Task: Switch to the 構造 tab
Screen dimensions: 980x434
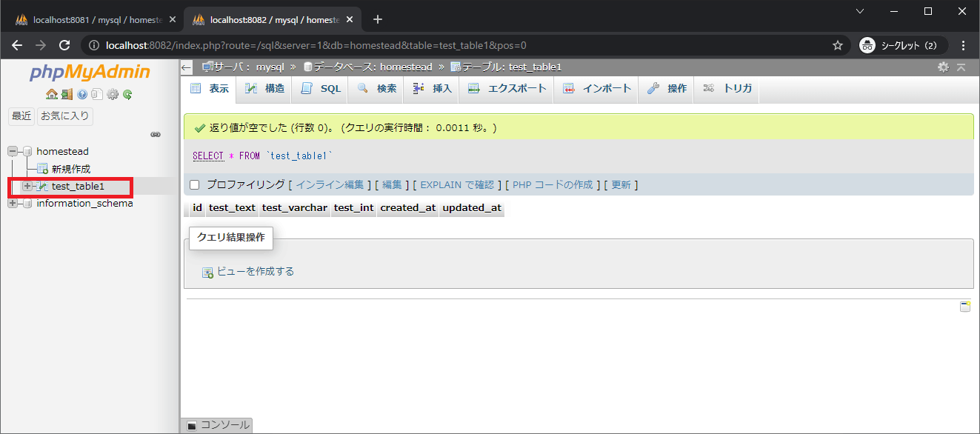Action: 264,89
